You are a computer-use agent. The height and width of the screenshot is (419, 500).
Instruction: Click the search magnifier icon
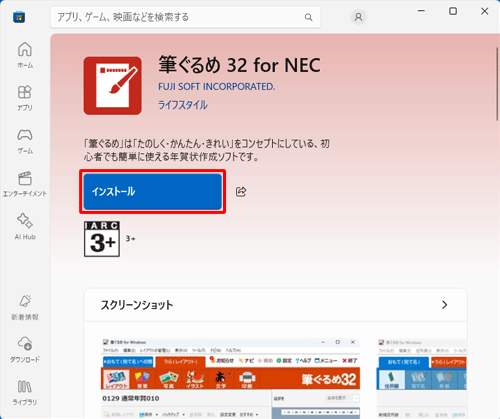coord(308,17)
